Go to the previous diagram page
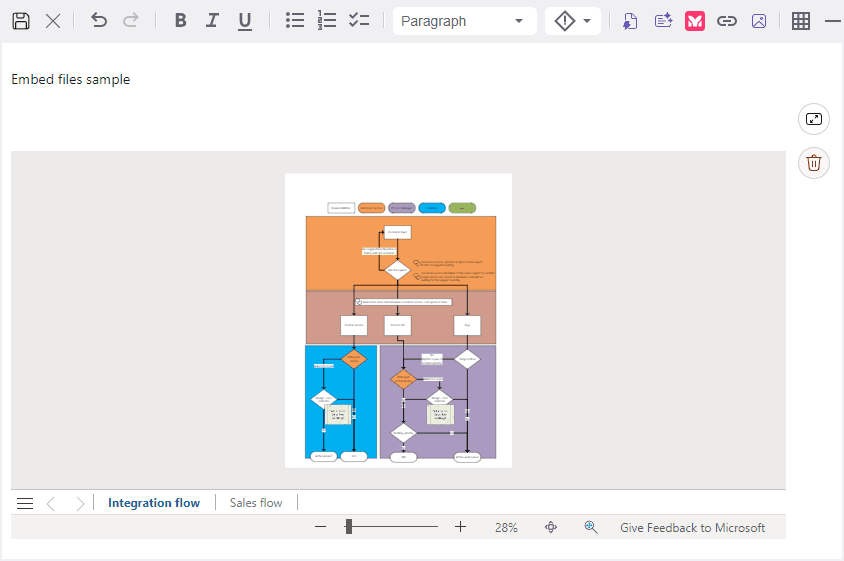 click(x=51, y=503)
